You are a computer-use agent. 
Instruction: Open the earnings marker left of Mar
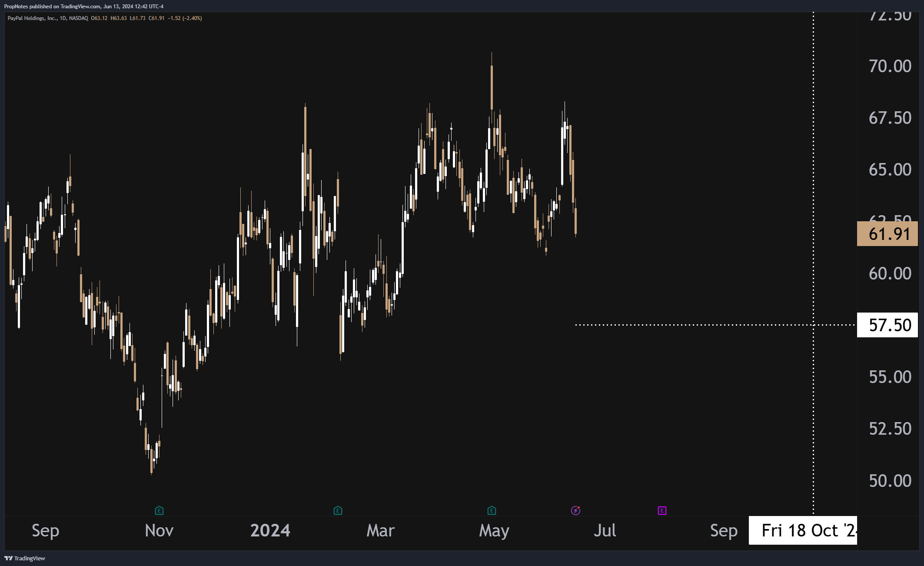[338, 510]
